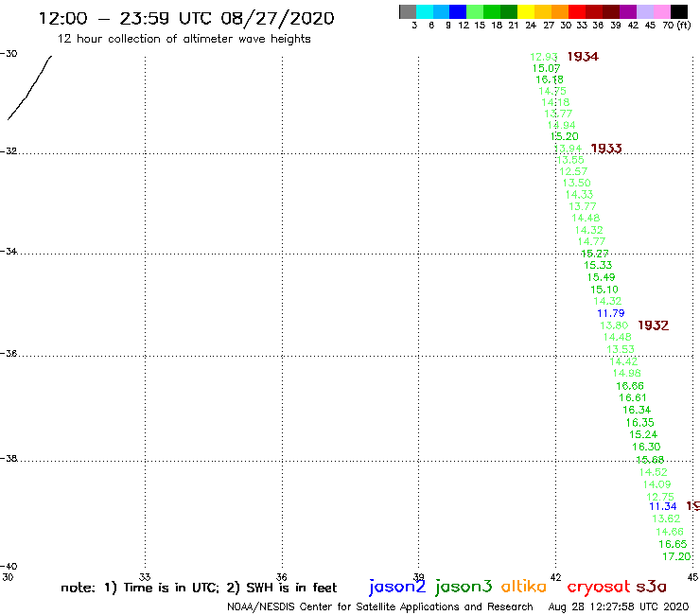Click the 14.42 wave height value
700x615 pixels.
[623, 361]
